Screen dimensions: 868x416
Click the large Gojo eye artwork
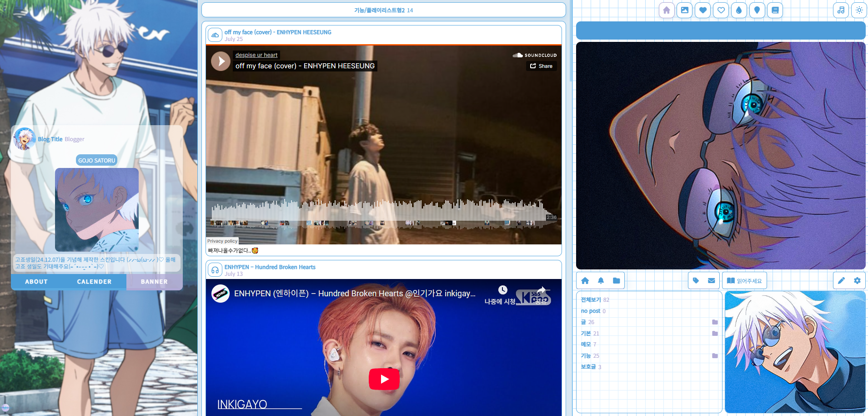pyautogui.click(x=721, y=156)
